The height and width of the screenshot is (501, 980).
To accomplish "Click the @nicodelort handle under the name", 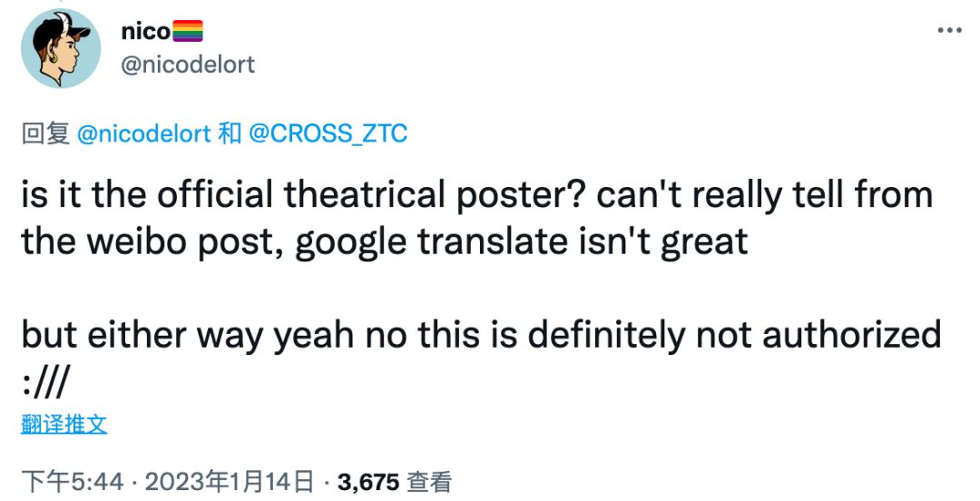I will coord(187,64).
